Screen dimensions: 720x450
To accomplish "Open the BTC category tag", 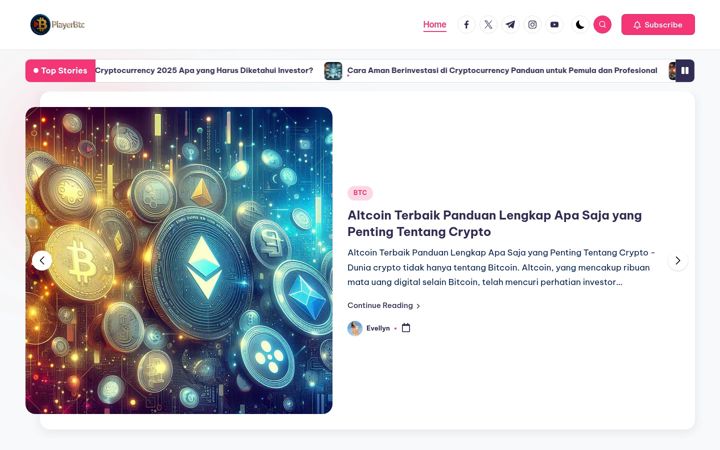I will (360, 193).
